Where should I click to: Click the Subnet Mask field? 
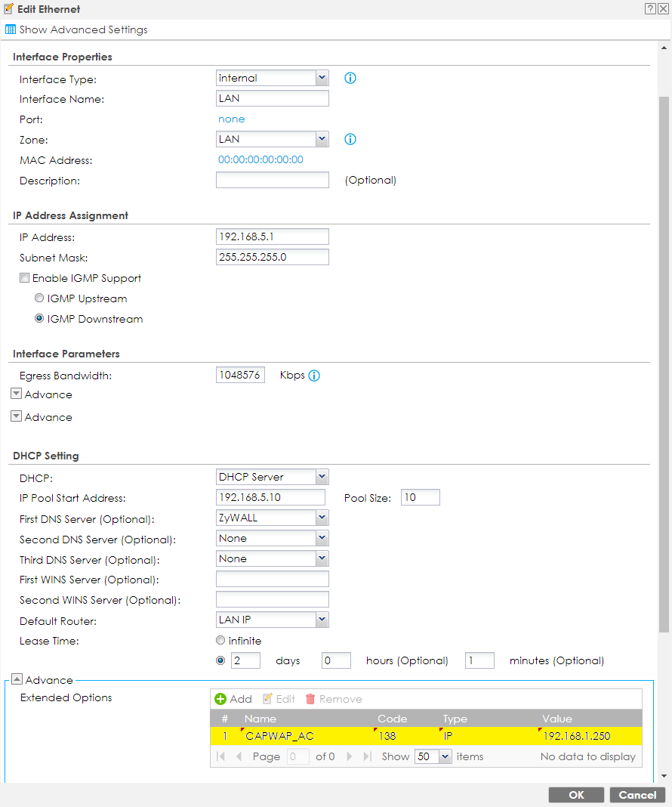point(273,257)
